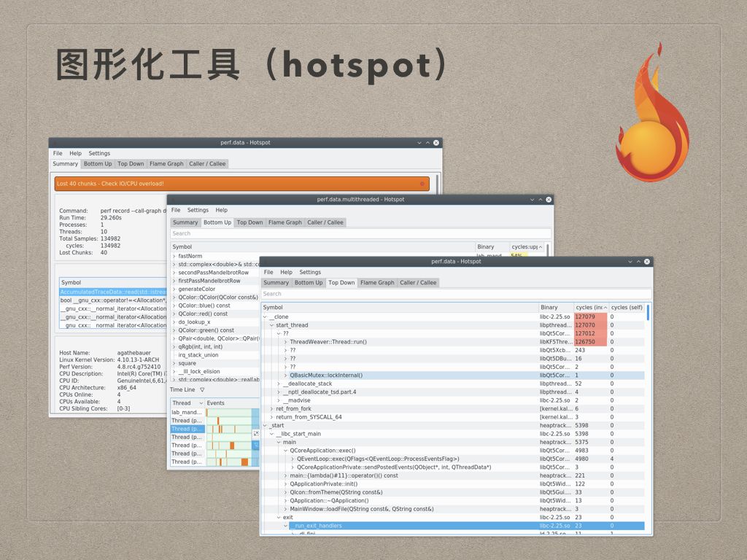747x560 pixels.
Task: Open the Caller / Callee tab in perf.data.multithreaded
Action: (325, 222)
